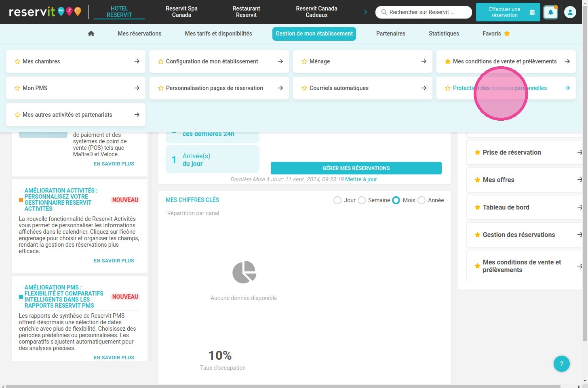This screenshot has width=588, height=388.
Task: Open the Favoris menu
Action: pos(496,34)
